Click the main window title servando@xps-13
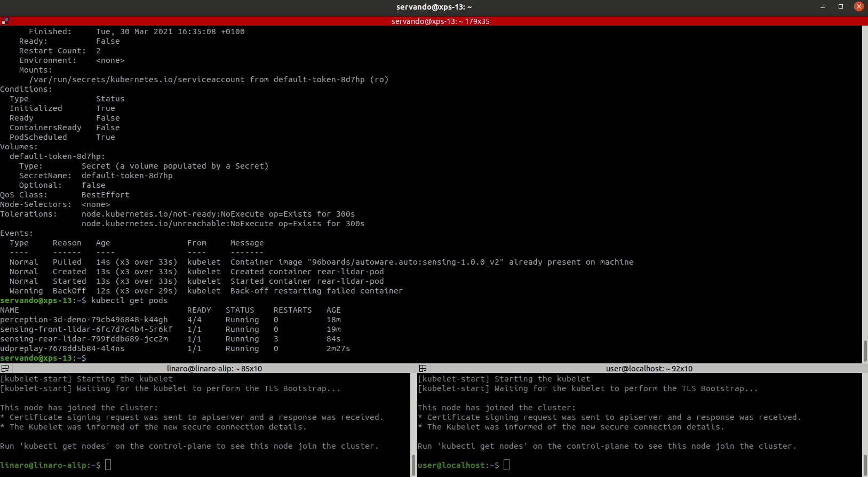Screen dimensions: 868x477 (434, 7)
